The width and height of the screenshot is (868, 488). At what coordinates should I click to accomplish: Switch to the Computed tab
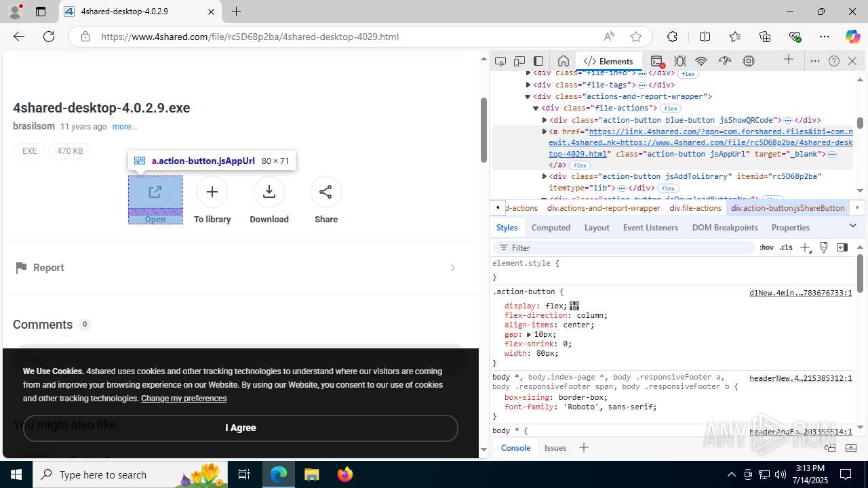click(x=551, y=228)
